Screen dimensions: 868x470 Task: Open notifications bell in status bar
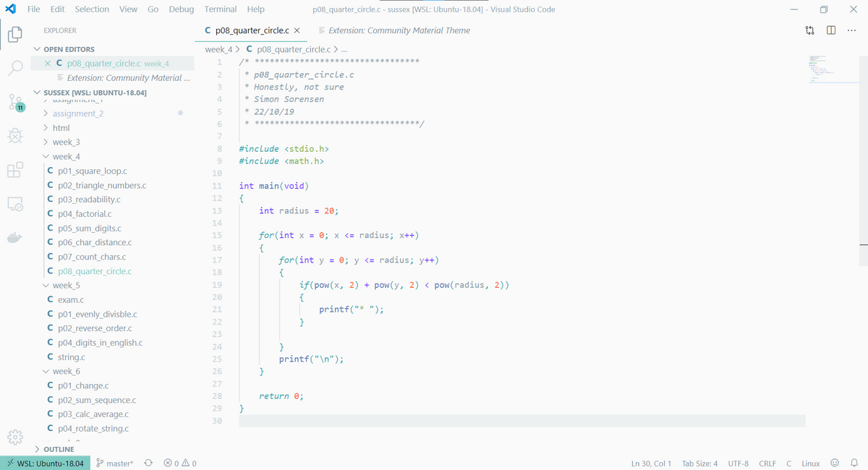[854, 463]
